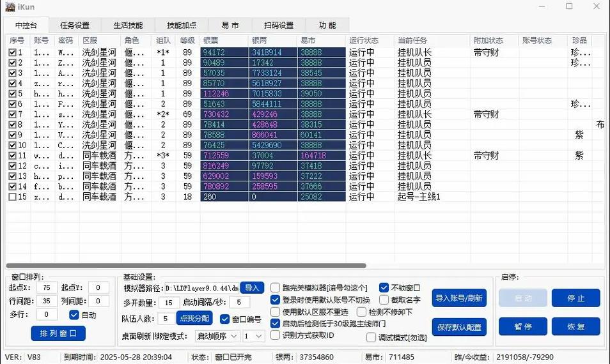This screenshot has height=364, width=610.
Task: Click the horizontal scrollbar under the table
Action: pos(186,266)
